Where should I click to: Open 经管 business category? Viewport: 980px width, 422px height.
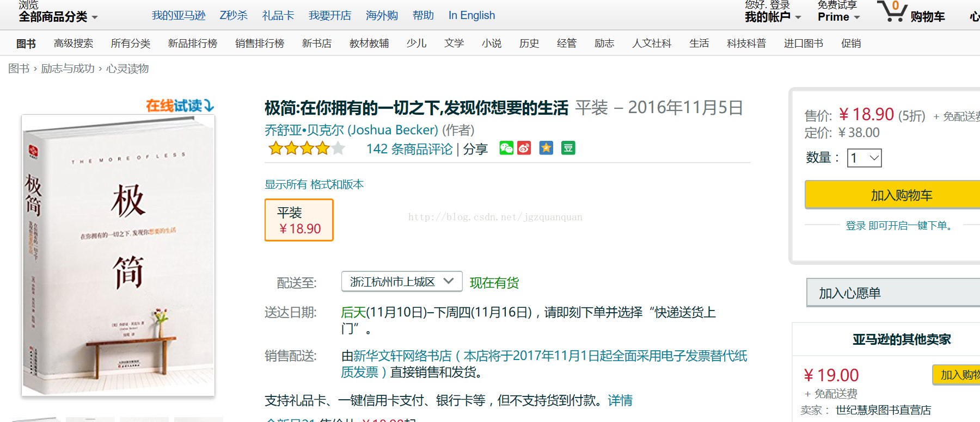(567, 44)
